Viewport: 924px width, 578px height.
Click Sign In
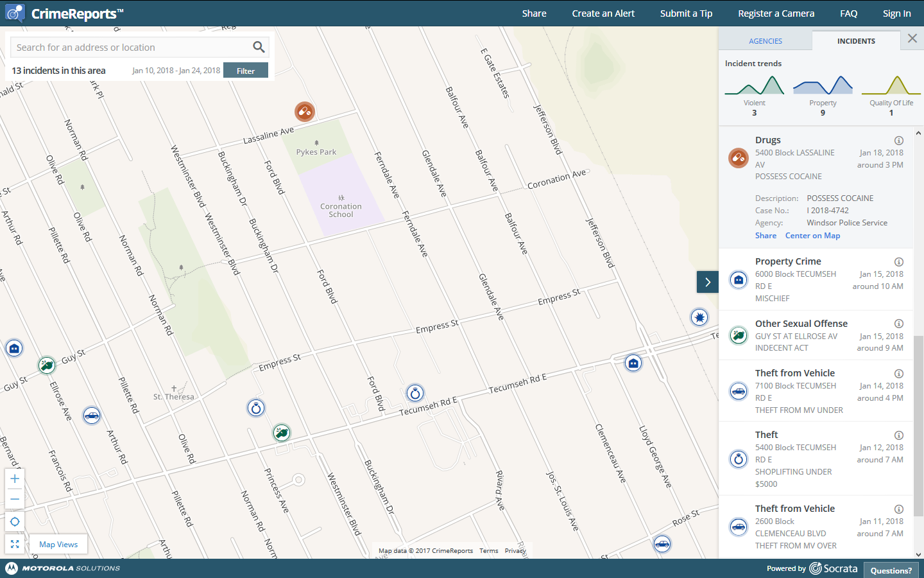[x=896, y=13]
